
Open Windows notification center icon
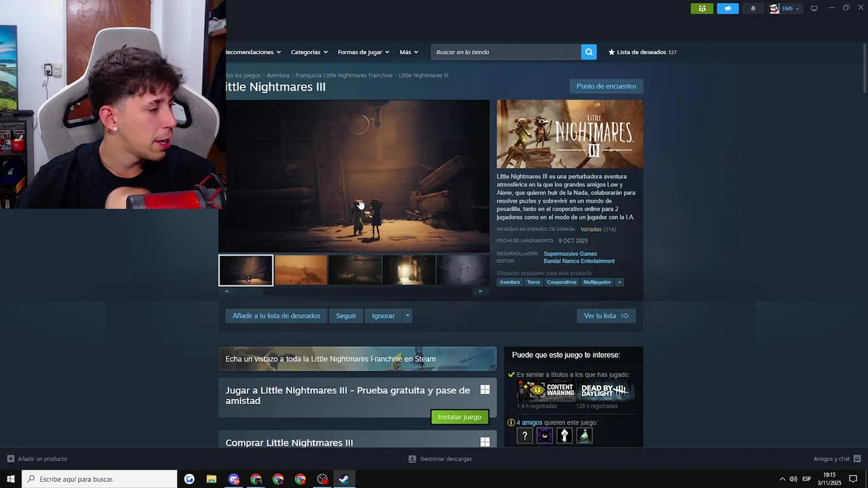click(853, 479)
